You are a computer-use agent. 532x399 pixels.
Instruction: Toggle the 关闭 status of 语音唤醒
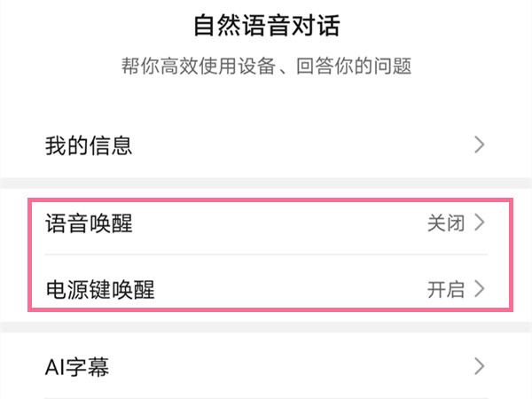point(445,223)
